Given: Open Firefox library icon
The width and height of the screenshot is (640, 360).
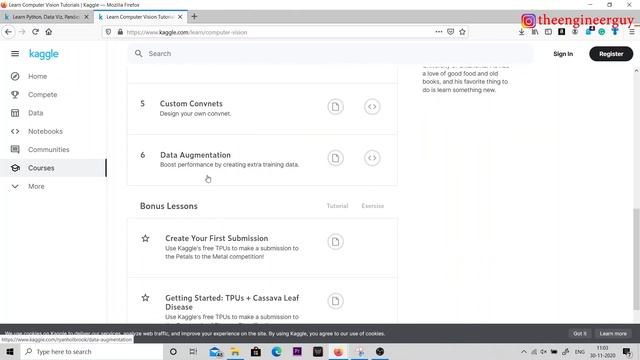Looking at the screenshot, I should [535, 32].
